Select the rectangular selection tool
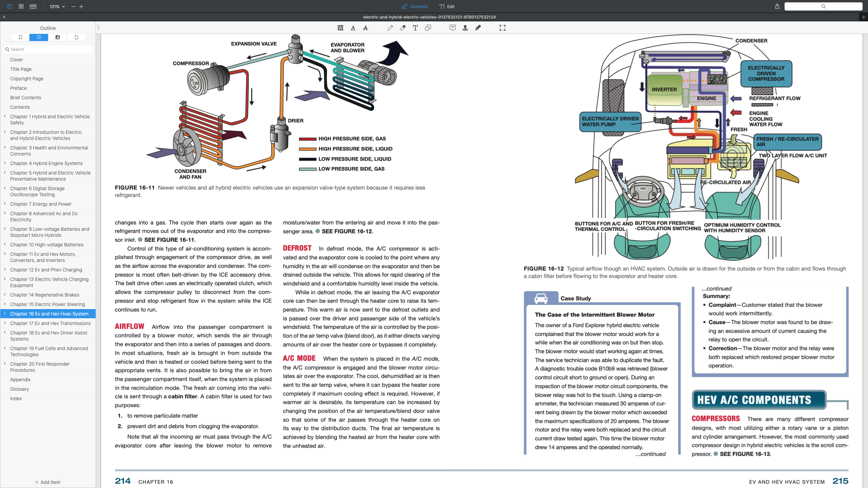This screenshot has width=868, height=488. pyautogui.click(x=502, y=28)
